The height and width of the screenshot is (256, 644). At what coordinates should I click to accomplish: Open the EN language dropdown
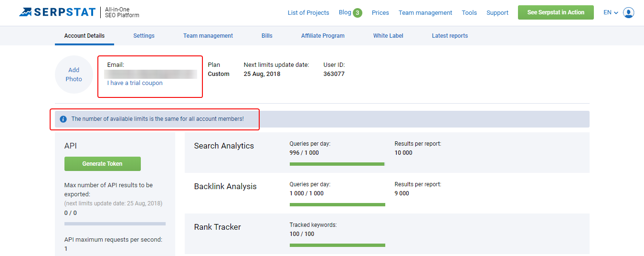coord(611,12)
